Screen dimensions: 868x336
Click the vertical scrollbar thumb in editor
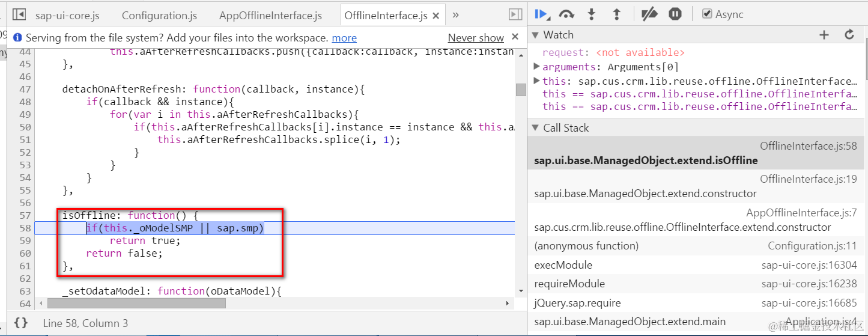click(521, 90)
